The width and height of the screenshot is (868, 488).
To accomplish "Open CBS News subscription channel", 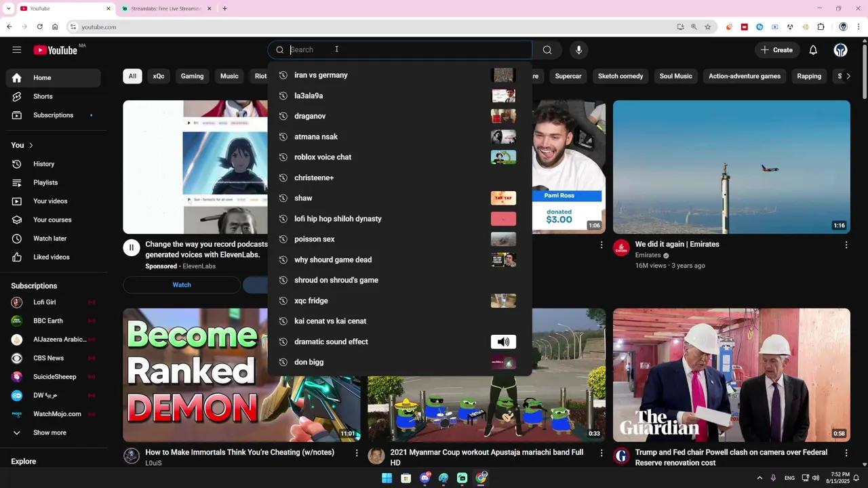I will click(x=53, y=358).
